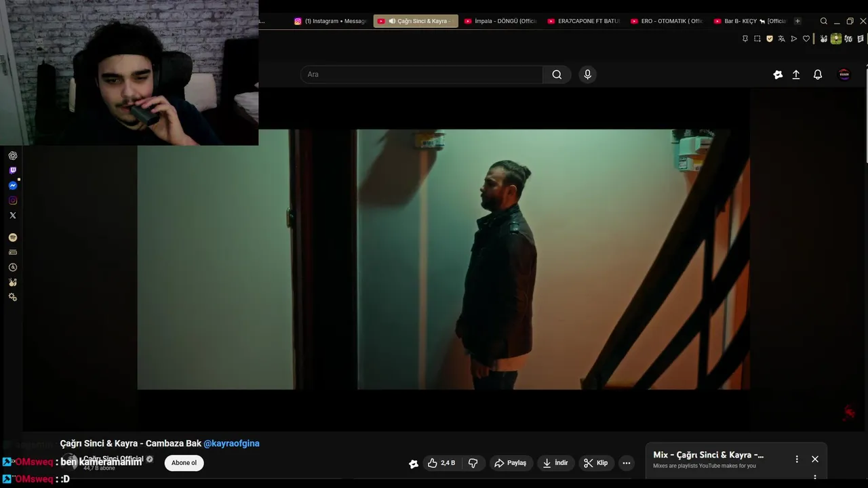Open a new browser tab
The height and width of the screenshot is (488, 868).
pos(797,21)
